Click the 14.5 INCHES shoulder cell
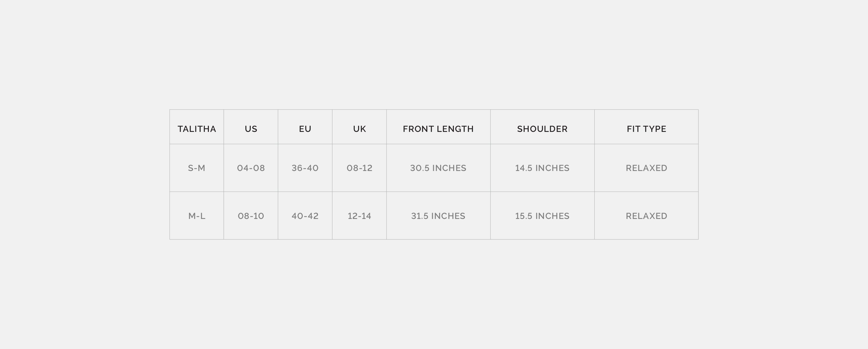This screenshot has width=868, height=349. click(x=542, y=168)
